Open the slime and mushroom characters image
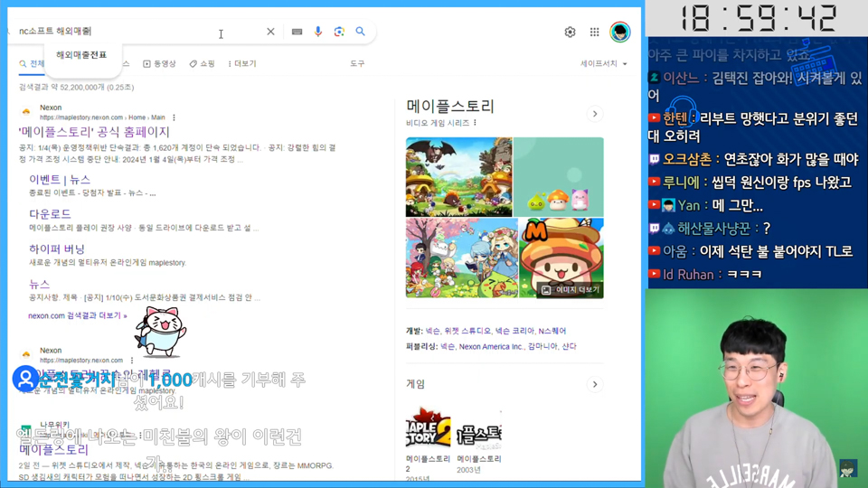 559,177
